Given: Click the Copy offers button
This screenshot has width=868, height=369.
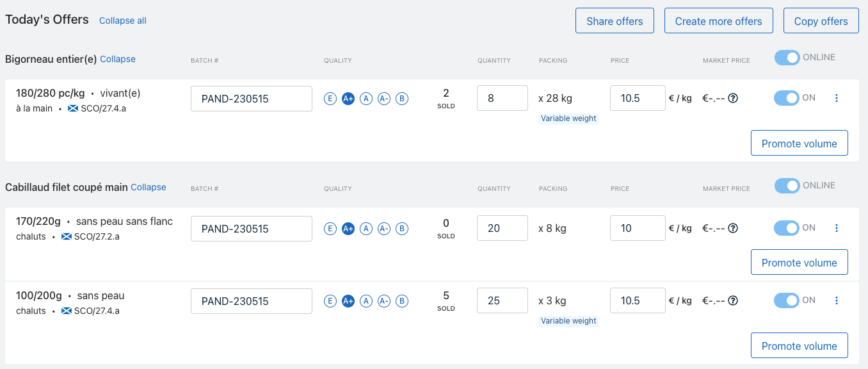Looking at the screenshot, I should (x=821, y=20).
